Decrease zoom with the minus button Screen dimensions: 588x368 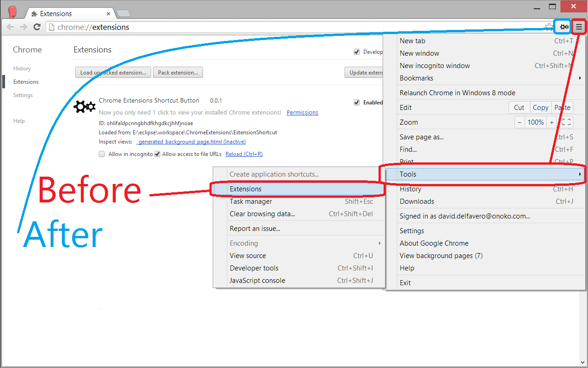click(520, 122)
